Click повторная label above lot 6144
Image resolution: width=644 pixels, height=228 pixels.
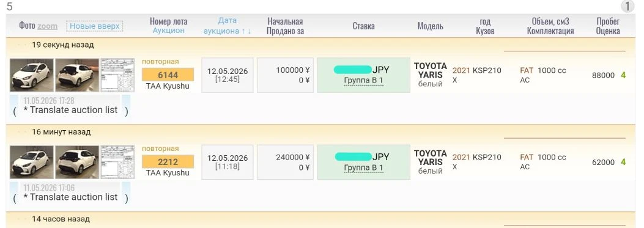[160, 62]
